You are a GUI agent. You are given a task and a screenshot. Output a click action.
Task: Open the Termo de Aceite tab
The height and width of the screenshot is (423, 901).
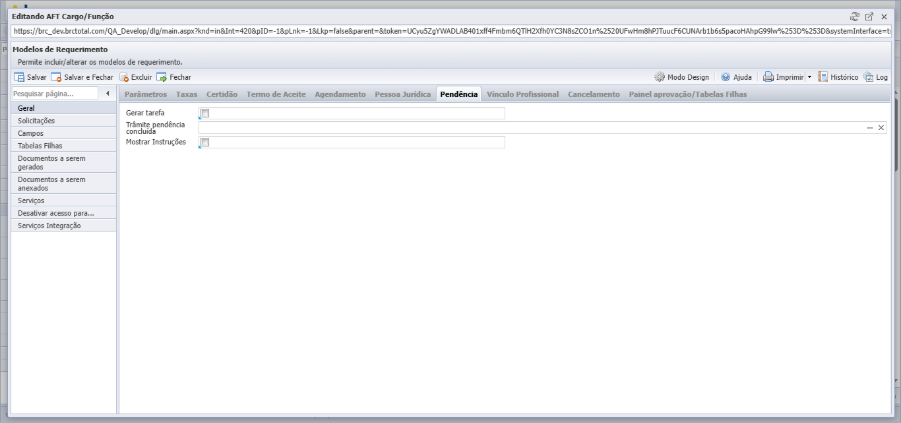pyautogui.click(x=276, y=94)
